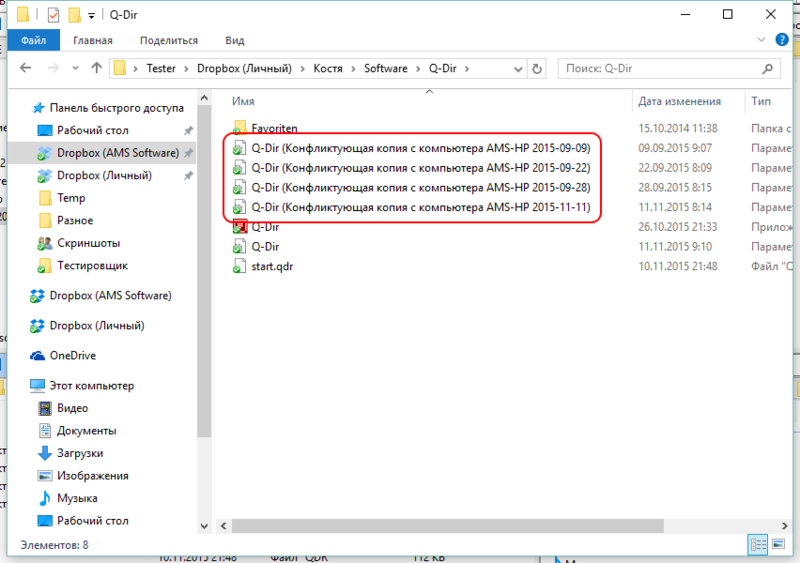Click the horizontal scrollbar thumb in file list
This screenshot has width=800, height=563.
click(x=447, y=526)
